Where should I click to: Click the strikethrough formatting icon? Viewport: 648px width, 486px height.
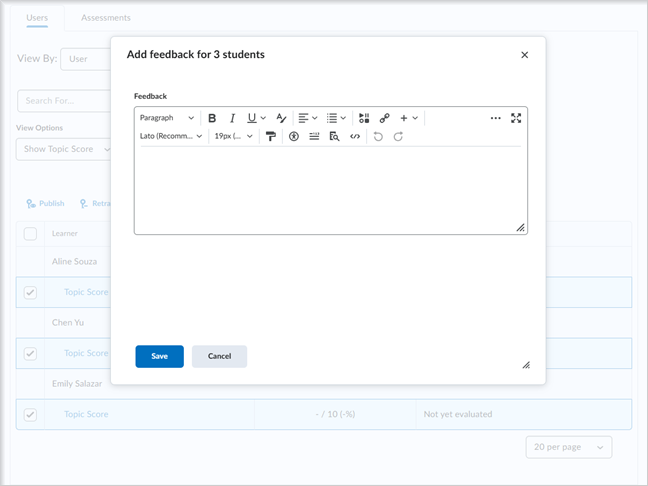282,118
